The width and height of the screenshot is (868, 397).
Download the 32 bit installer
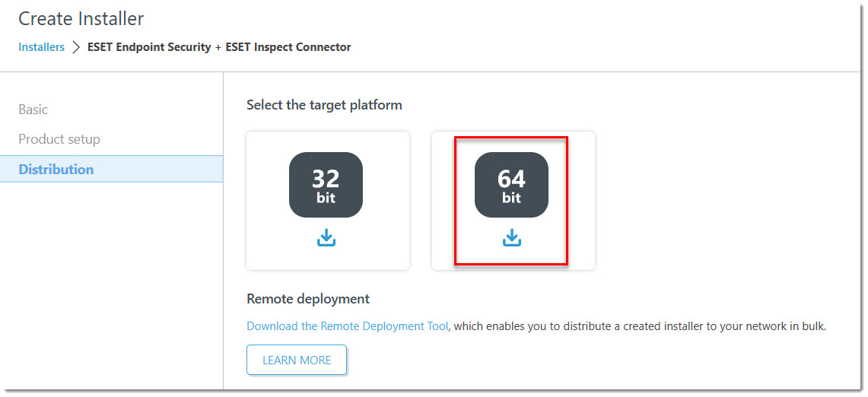pos(326,237)
